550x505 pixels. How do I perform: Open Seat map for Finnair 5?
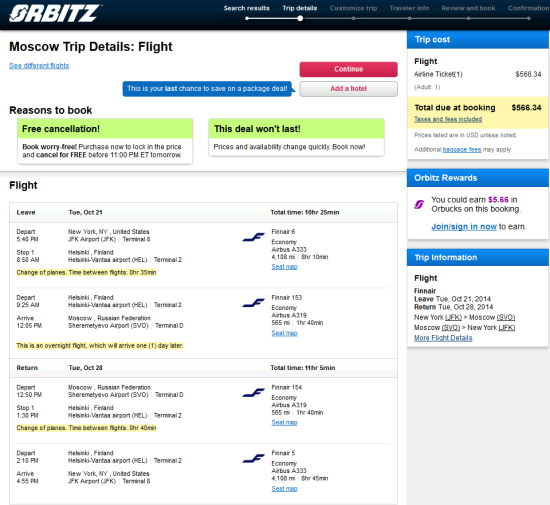[x=284, y=489]
